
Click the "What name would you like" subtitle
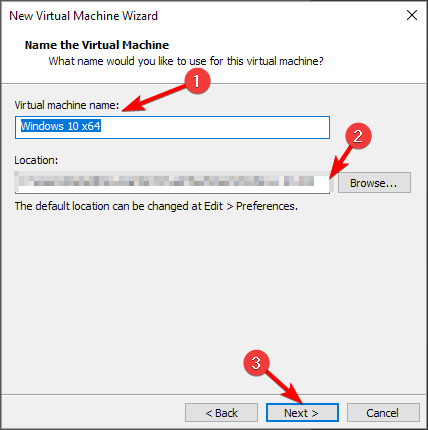(x=186, y=61)
